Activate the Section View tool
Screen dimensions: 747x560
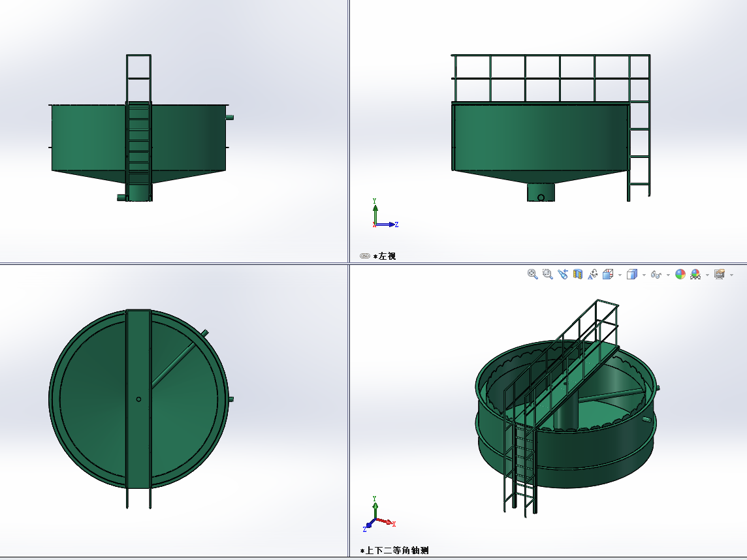pyautogui.click(x=578, y=274)
